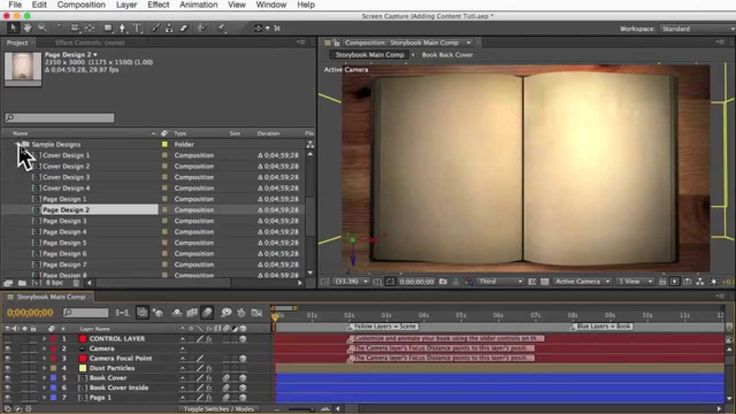The image size is (736, 414).
Task: Expand the CONTROL LAYER properties
Action: pyautogui.click(x=44, y=339)
